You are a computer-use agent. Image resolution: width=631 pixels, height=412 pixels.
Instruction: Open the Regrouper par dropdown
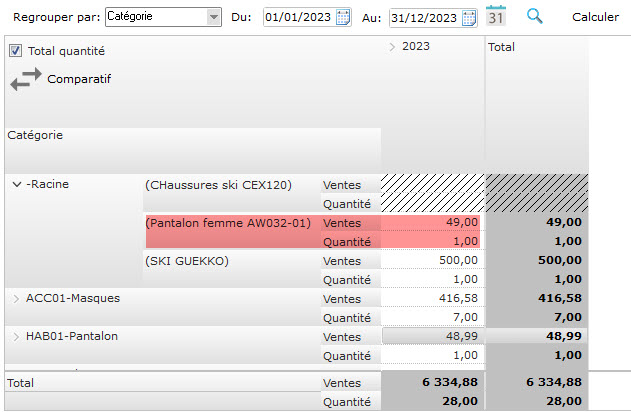click(213, 18)
